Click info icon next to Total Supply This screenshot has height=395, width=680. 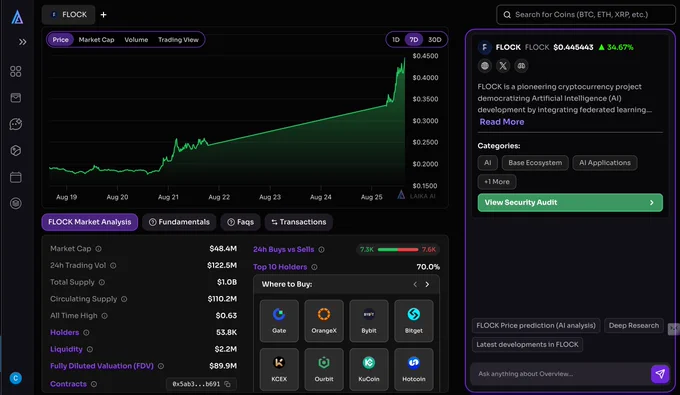pyautogui.click(x=101, y=282)
